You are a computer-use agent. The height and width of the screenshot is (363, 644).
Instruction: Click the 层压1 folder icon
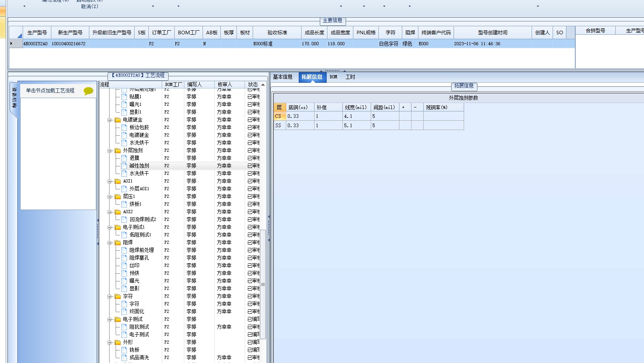(x=118, y=197)
